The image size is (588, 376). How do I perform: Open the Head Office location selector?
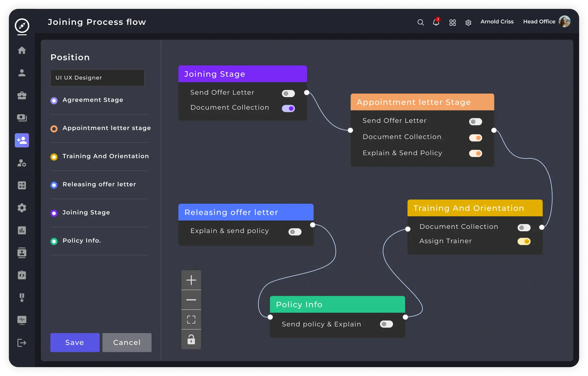(x=539, y=22)
